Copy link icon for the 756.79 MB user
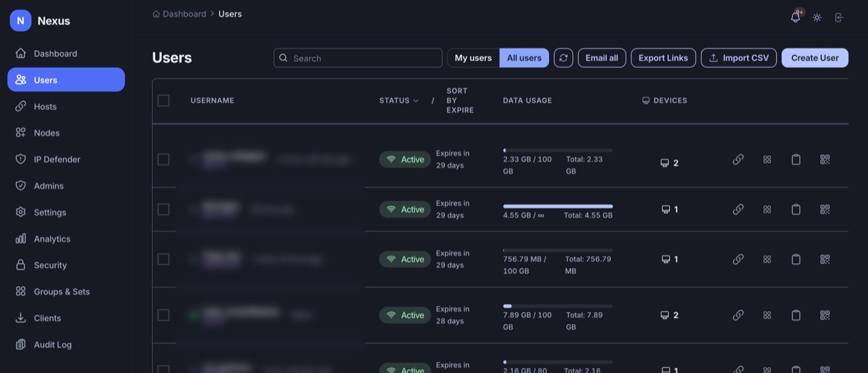Image resolution: width=868 pixels, height=373 pixels. pos(738,259)
